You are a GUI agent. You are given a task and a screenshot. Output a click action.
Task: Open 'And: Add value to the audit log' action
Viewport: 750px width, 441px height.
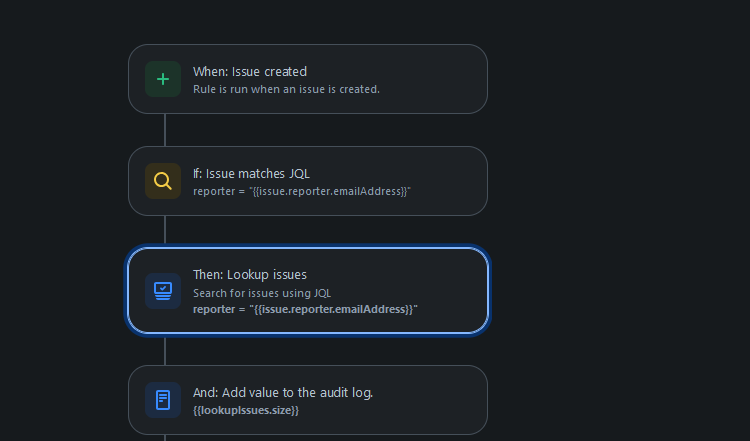pyautogui.click(x=283, y=393)
